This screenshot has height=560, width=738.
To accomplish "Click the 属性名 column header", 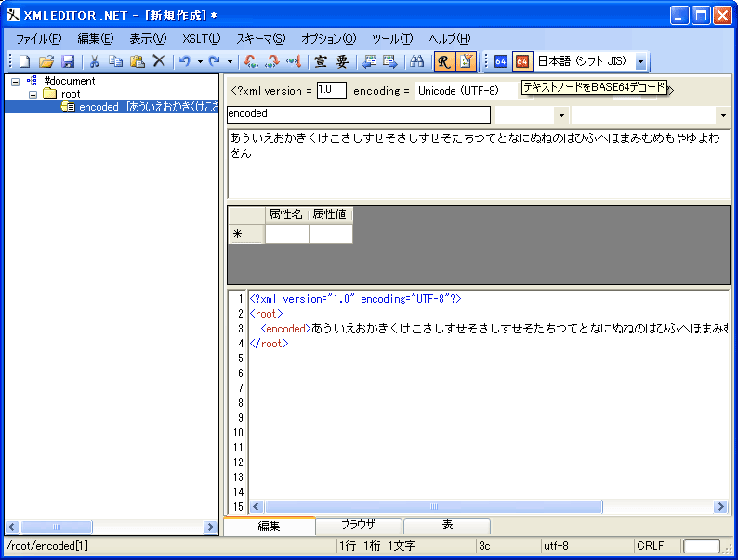I will point(285,215).
